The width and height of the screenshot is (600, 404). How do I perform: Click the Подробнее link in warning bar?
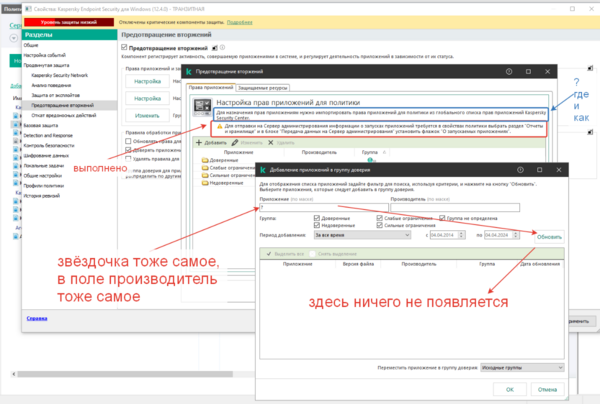point(240,20)
